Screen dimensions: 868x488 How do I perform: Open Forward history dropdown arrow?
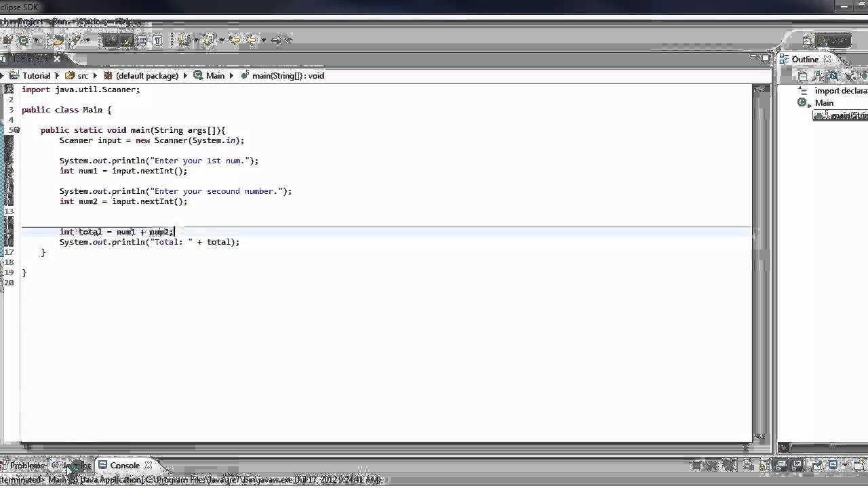[289, 40]
